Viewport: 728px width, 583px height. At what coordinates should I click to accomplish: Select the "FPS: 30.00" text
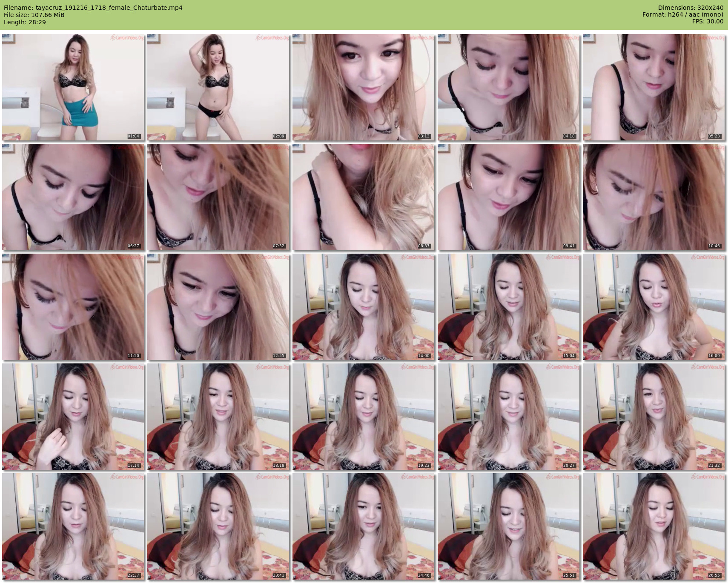pos(708,22)
